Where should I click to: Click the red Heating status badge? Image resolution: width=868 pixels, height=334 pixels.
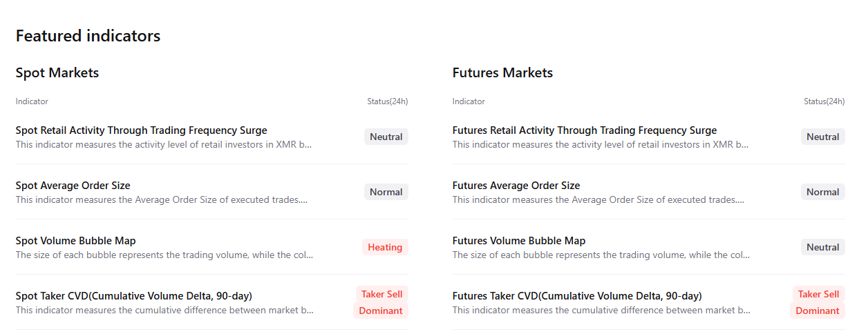point(385,247)
